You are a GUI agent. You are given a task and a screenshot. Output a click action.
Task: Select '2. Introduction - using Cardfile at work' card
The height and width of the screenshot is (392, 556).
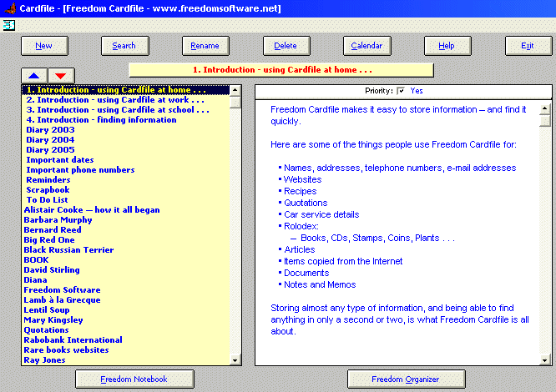(x=125, y=100)
